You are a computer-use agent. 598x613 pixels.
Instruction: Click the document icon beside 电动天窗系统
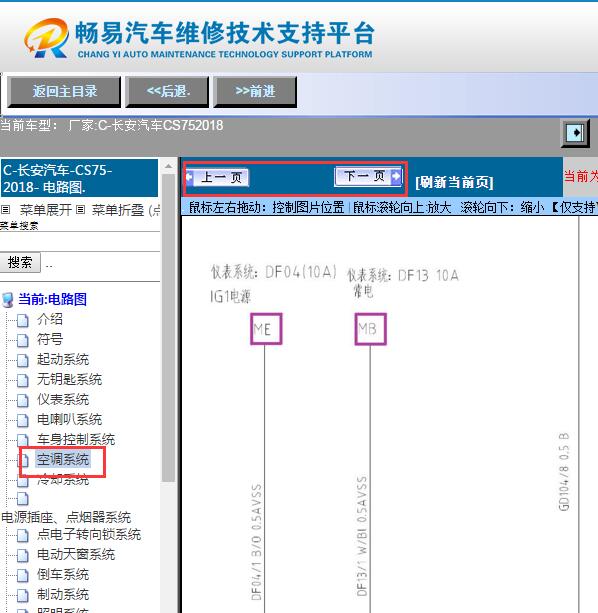(x=23, y=555)
